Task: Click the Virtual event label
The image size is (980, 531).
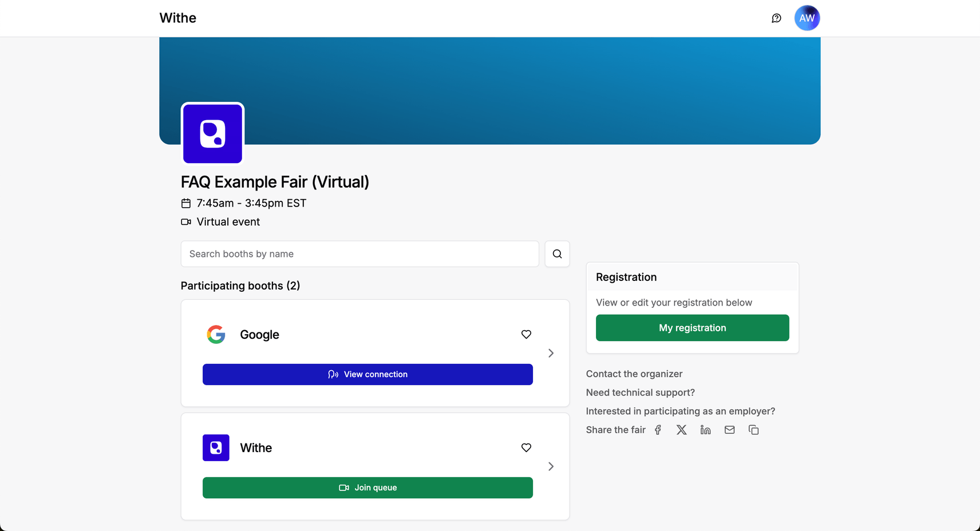Action: point(228,222)
